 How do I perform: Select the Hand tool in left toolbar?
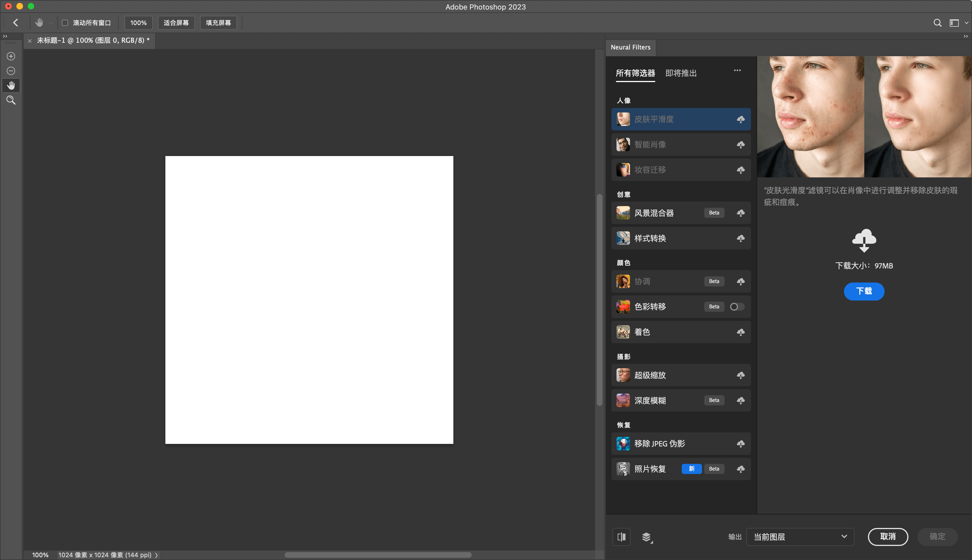click(x=11, y=85)
